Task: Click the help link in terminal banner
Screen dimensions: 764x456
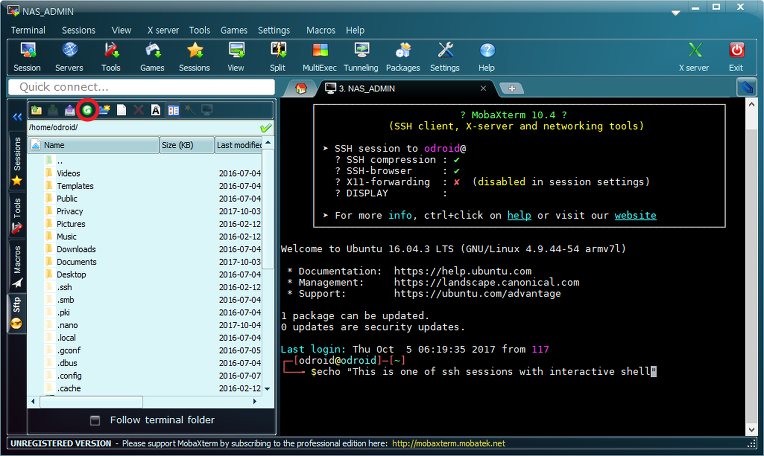Action: pos(519,215)
